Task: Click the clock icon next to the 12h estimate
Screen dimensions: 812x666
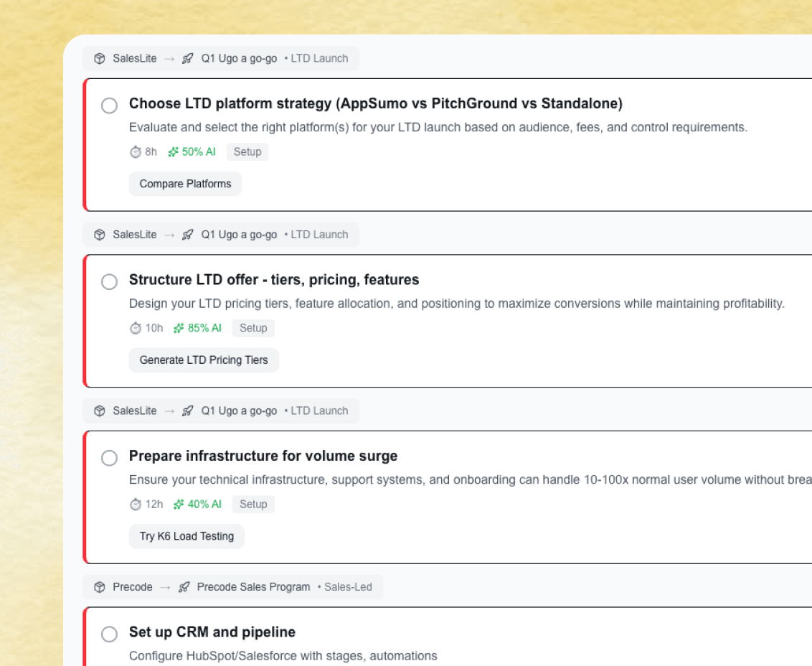Action: (135, 505)
